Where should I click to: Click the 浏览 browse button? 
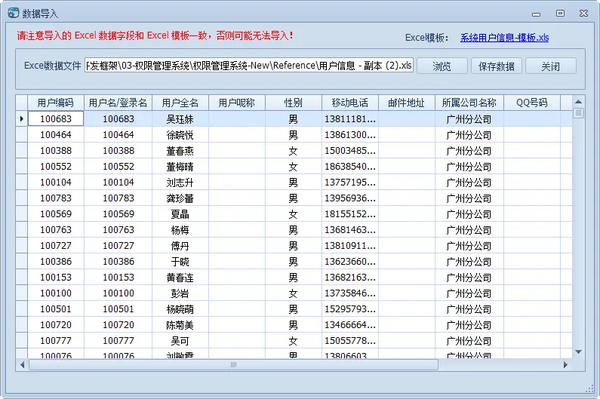442,66
